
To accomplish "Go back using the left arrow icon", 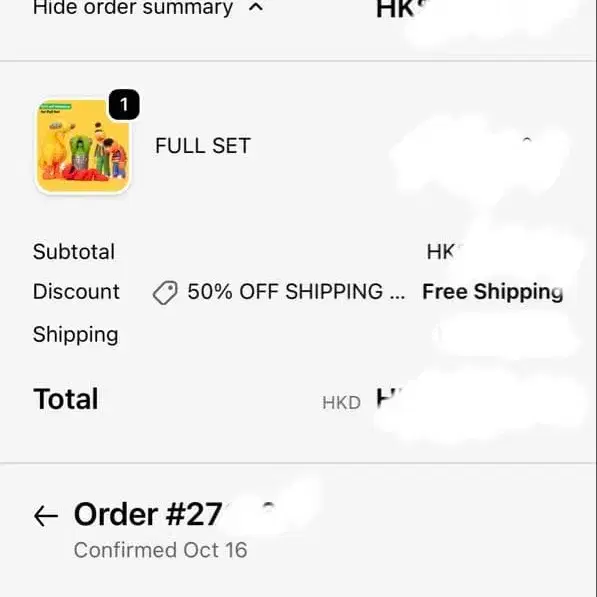I will pyautogui.click(x=46, y=516).
